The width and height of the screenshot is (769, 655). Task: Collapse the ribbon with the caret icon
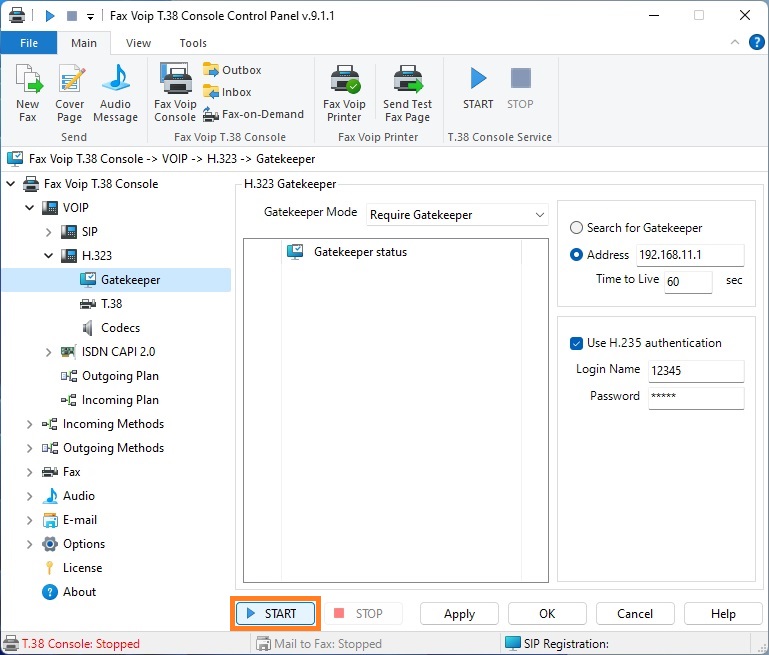tap(735, 42)
